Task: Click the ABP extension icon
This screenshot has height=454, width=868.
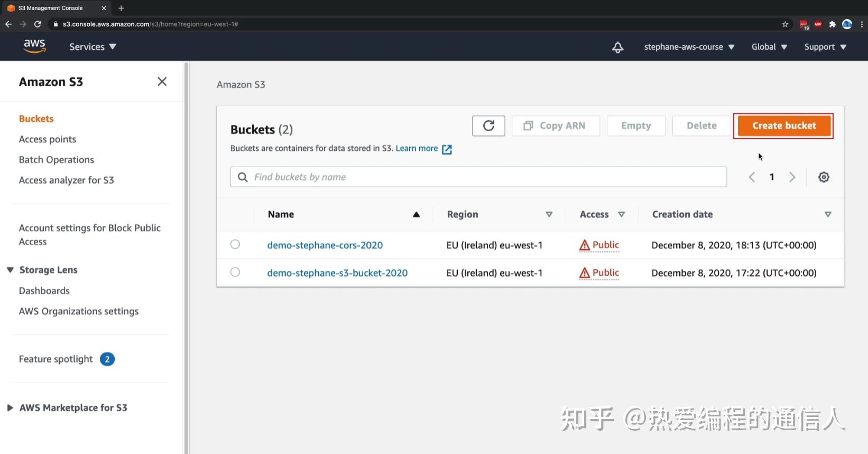Action: coord(818,24)
